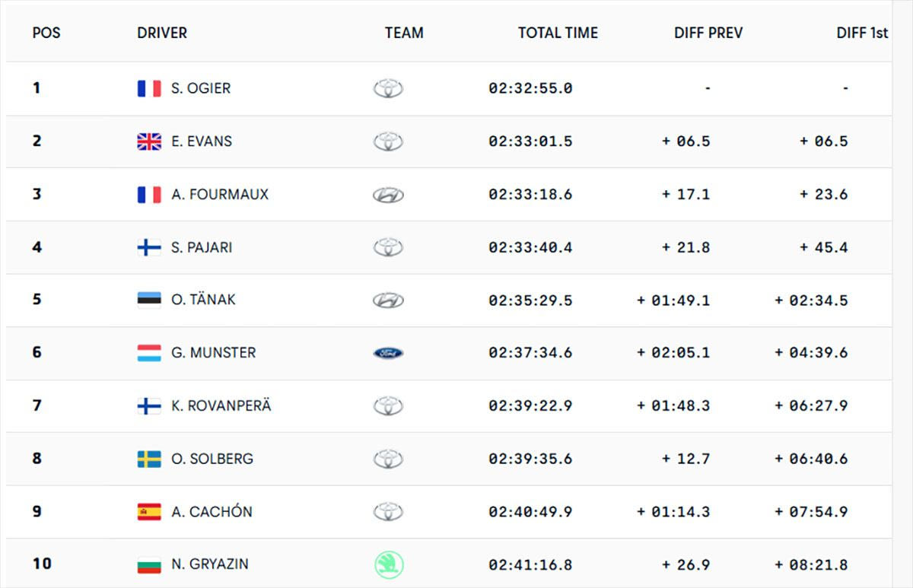Image resolution: width=913 pixels, height=588 pixels.
Task: Click the Spanish flag beside A. Cachón
Action: point(149,512)
